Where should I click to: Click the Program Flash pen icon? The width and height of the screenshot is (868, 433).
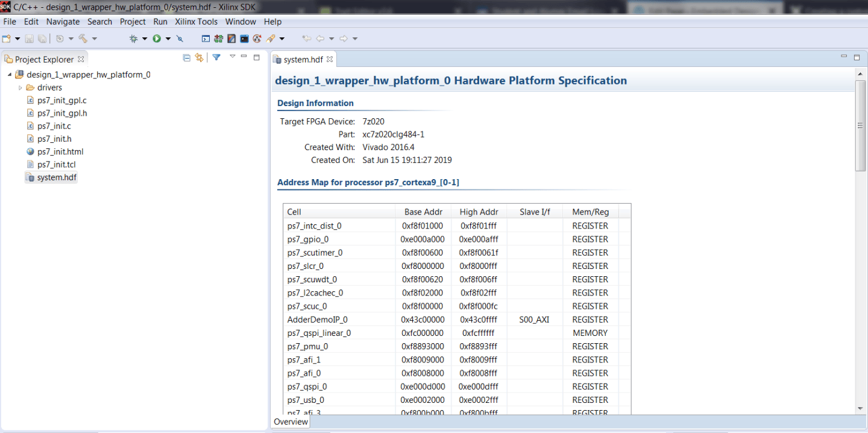click(x=271, y=39)
